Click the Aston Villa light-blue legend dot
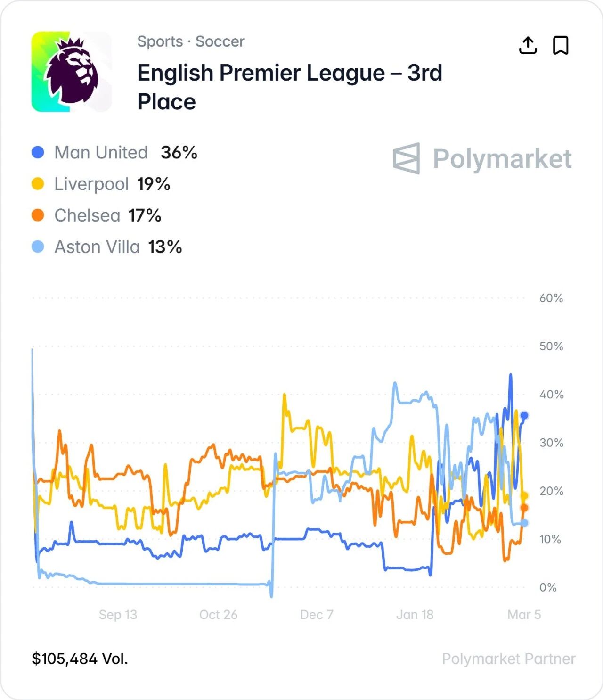 point(38,247)
